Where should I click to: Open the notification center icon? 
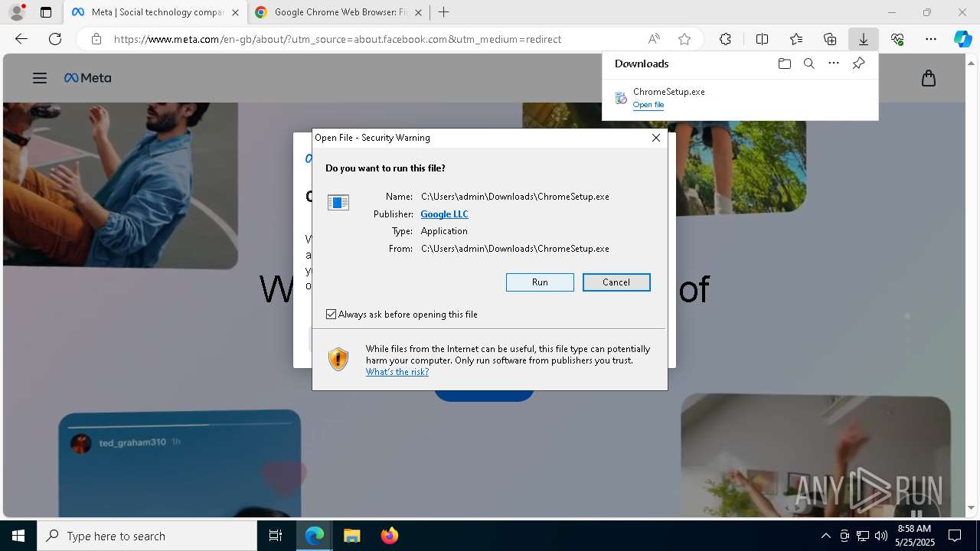[955, 536]
